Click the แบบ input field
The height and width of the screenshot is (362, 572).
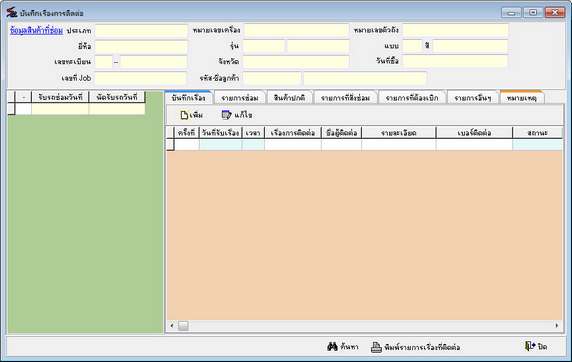tap(413, 46)
